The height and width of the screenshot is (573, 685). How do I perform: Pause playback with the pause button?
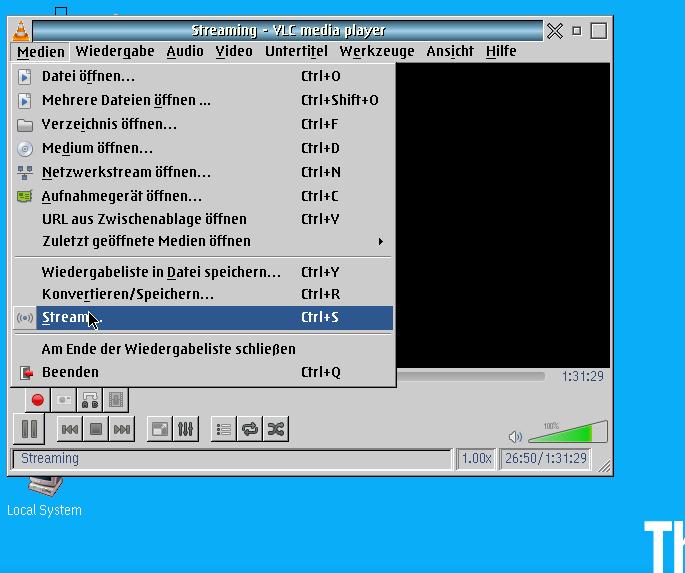(29, 429)
